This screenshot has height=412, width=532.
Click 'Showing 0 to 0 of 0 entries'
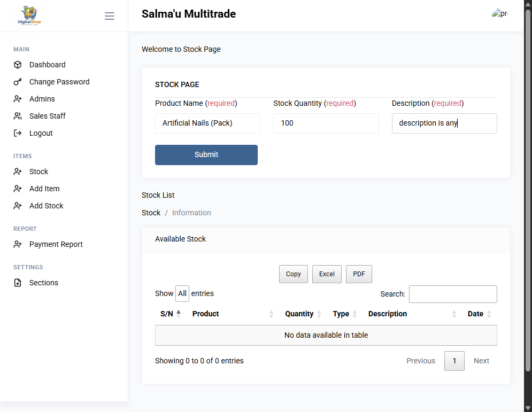(x=199, y=361)
